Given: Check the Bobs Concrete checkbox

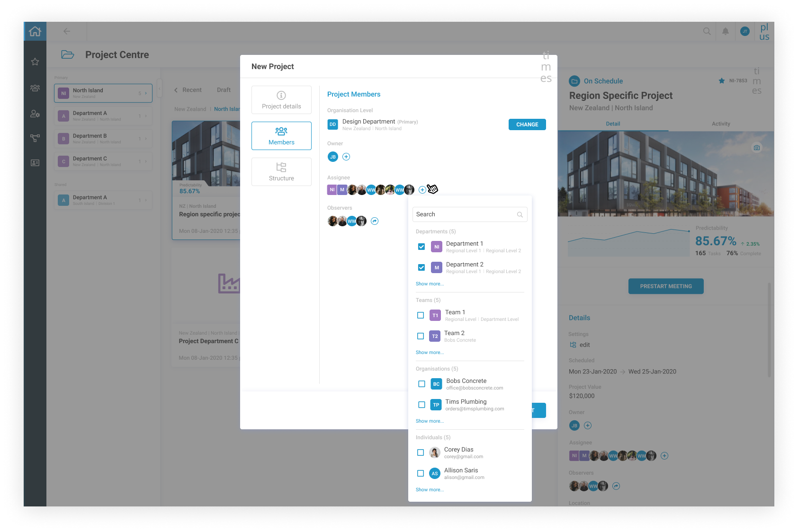Looking at the screenshot, I should click(x=421, y=384).
